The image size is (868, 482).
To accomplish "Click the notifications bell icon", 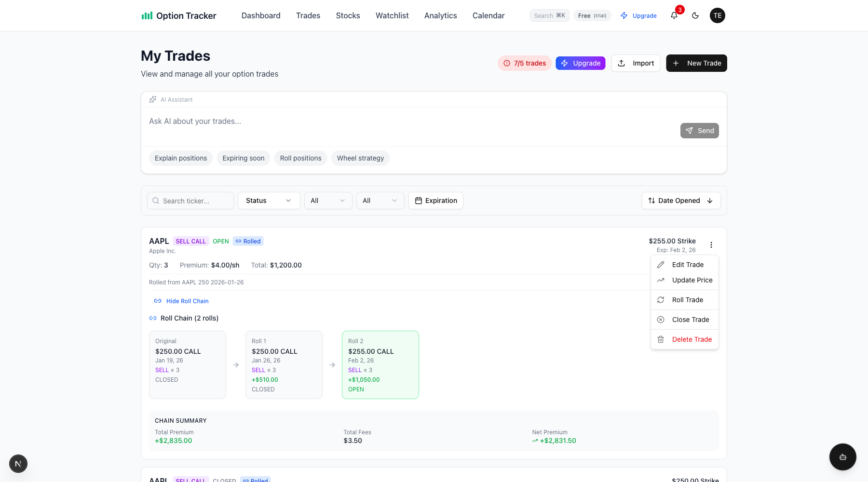I will (x=674, y=15).
